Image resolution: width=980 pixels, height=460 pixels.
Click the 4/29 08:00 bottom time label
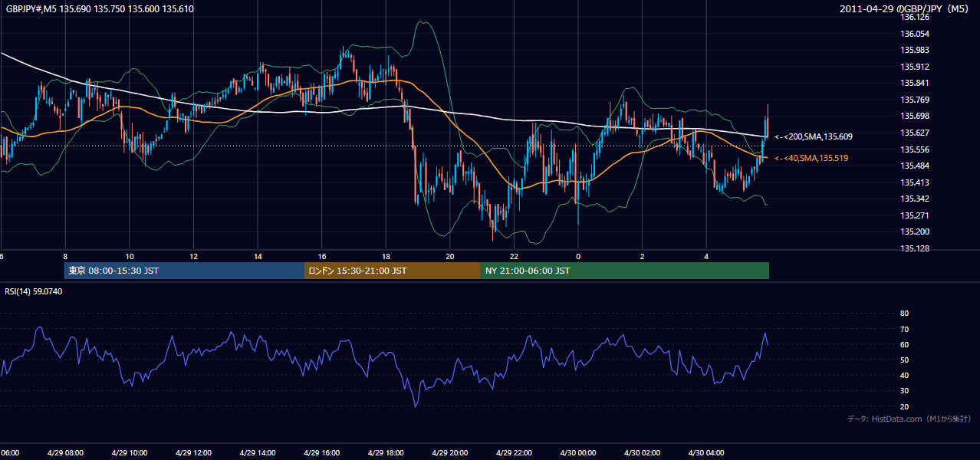pos(65,453)
